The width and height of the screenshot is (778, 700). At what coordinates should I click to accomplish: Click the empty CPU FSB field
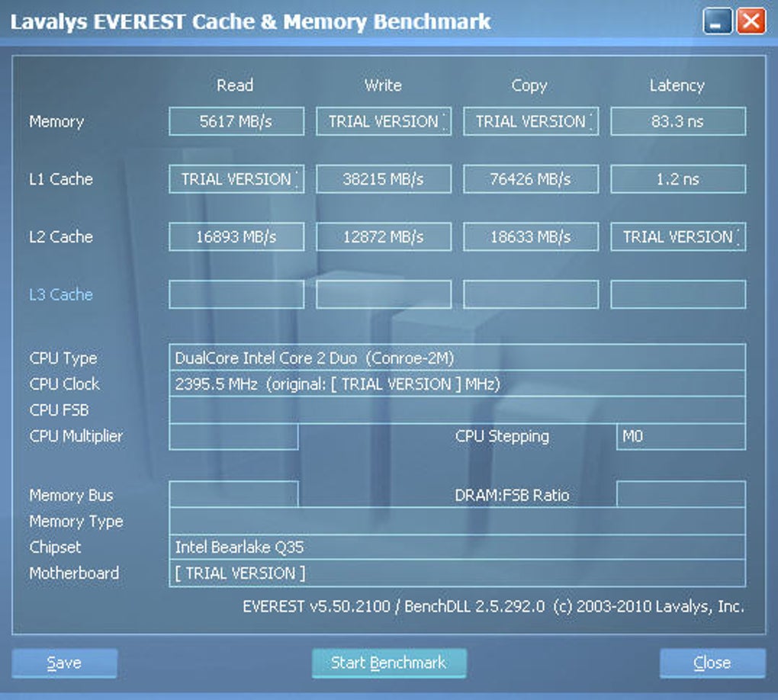[457, 409]
